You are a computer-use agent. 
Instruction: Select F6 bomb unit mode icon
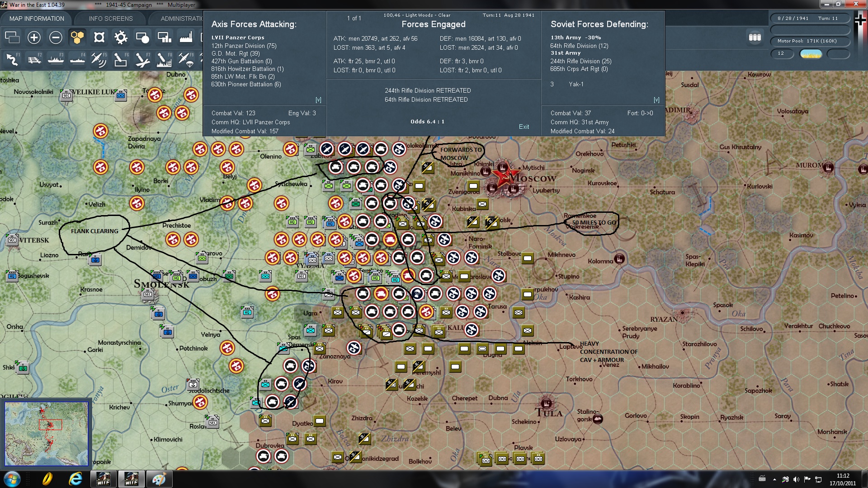(x=121, y=59)
